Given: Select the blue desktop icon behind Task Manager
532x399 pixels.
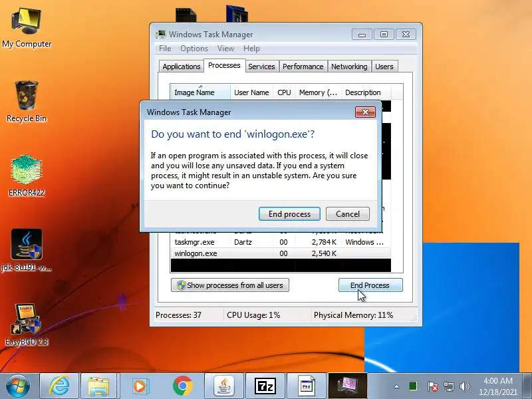Looking at the screenshot, I should click(x=237, y=14).
